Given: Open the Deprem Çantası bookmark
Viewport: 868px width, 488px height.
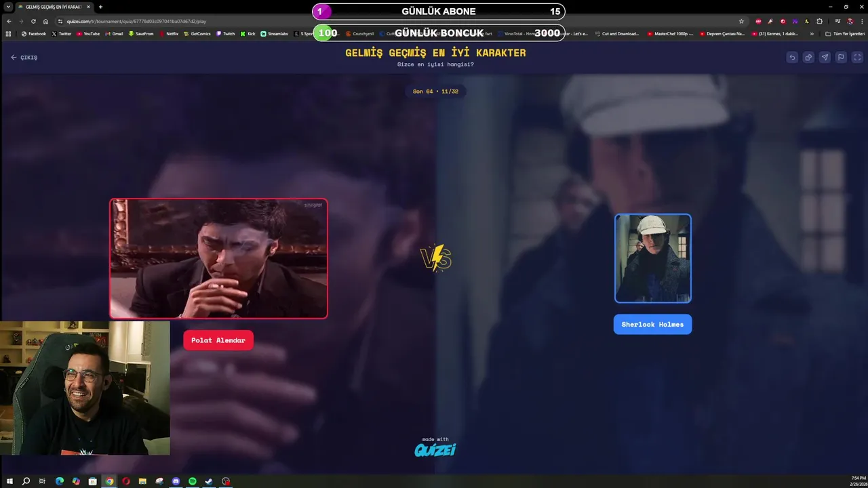Looking at the screenshot, I should (722, 33).
